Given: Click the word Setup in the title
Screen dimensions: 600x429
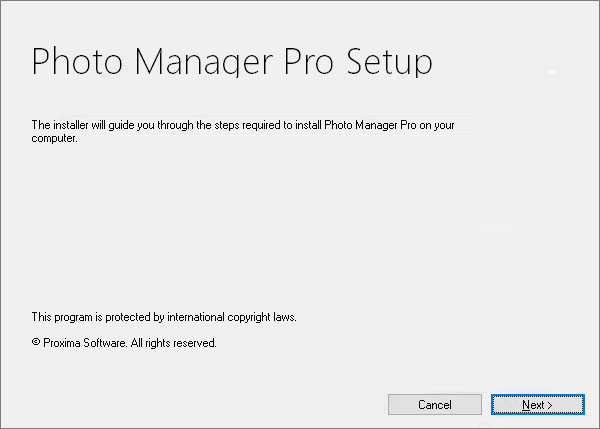Looking at the screenshot, I should click(x=389, y=62).
